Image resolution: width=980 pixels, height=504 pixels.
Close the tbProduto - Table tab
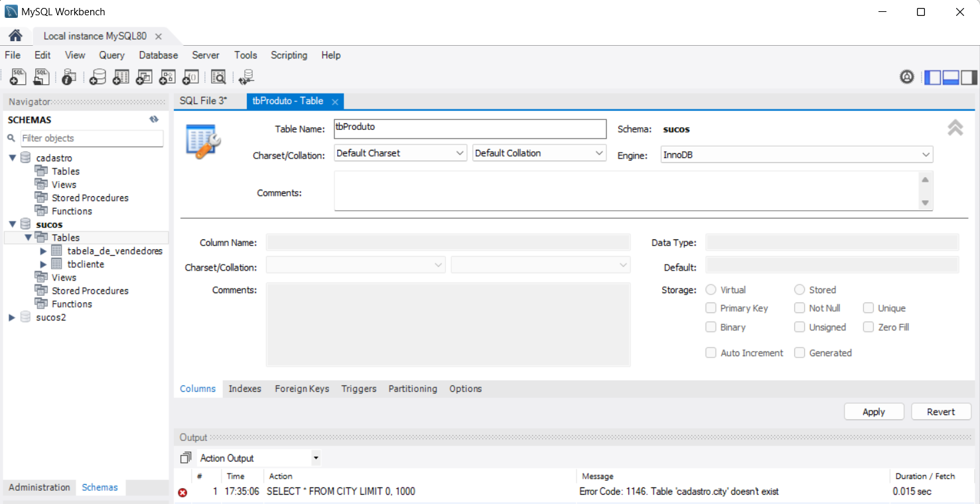pyautogui.click(x=335, y=101)
